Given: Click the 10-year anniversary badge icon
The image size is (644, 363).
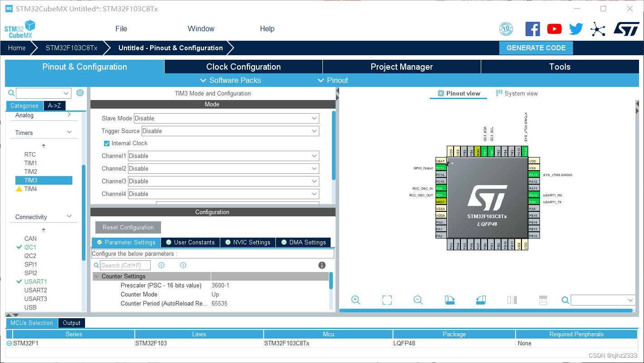Looking at the screenshot, I should click(506, 29).
